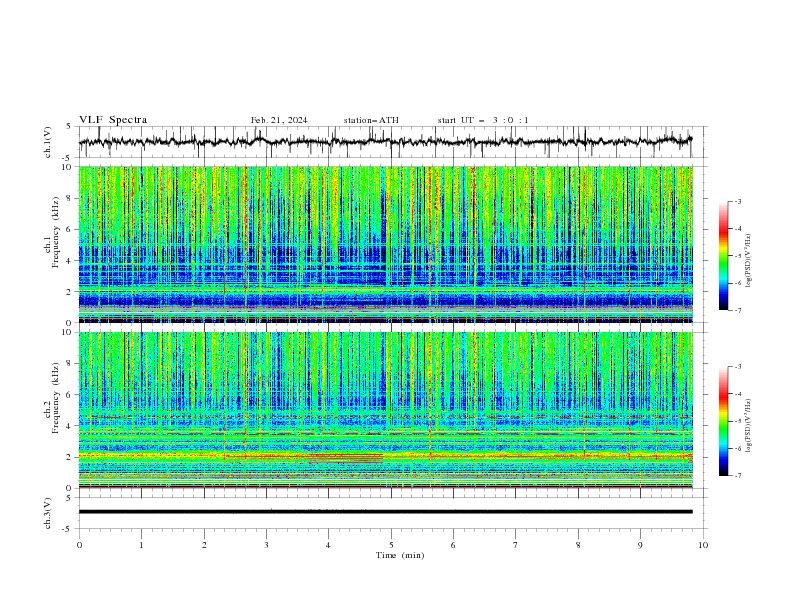Click the flat ch.3 voltage trace
792x612 pixels.
(x=385, y=512)
